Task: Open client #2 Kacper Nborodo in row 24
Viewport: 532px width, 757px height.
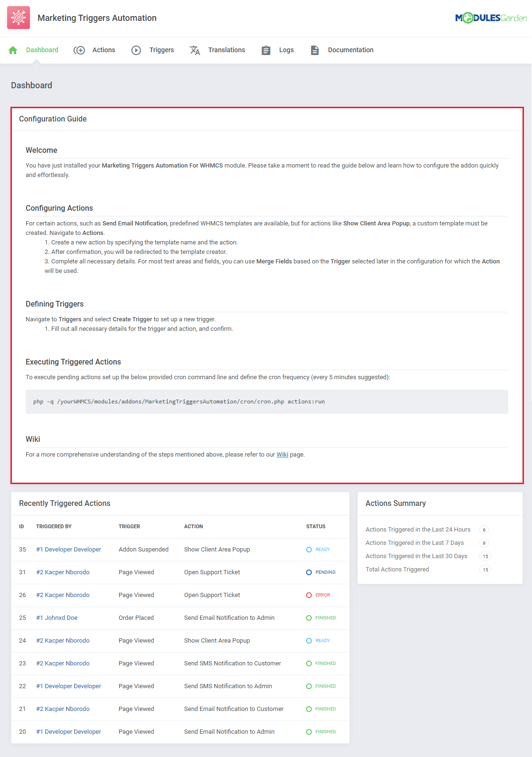Action: pyautogui.click(x=63, y=640)
